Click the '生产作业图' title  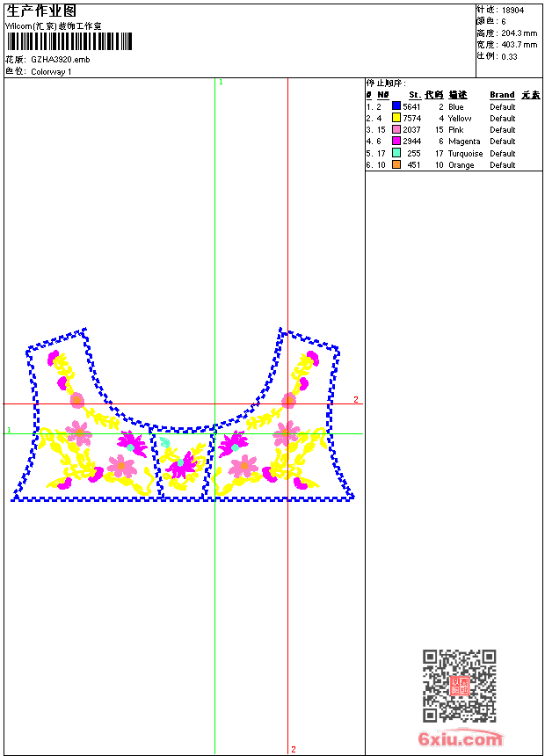[41, 11]
